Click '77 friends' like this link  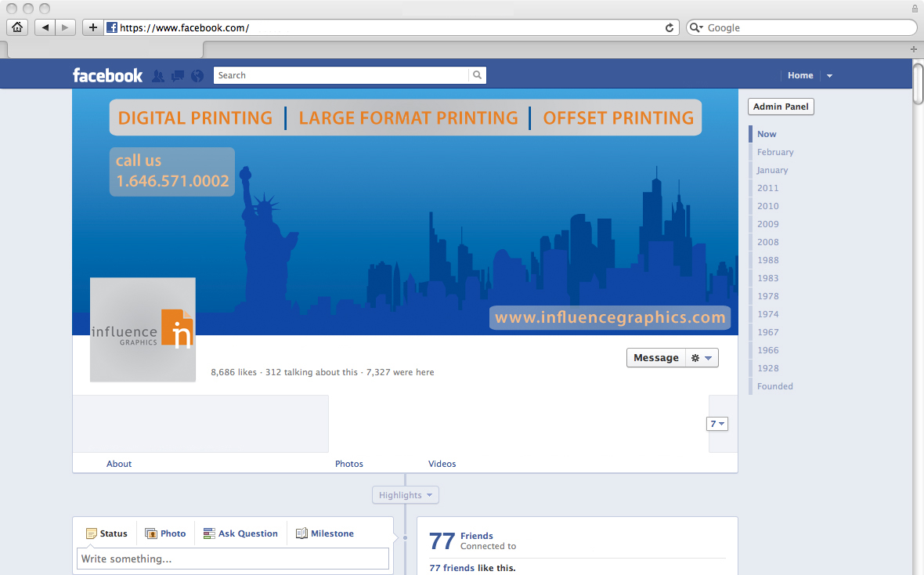click(x=451, y=568)
